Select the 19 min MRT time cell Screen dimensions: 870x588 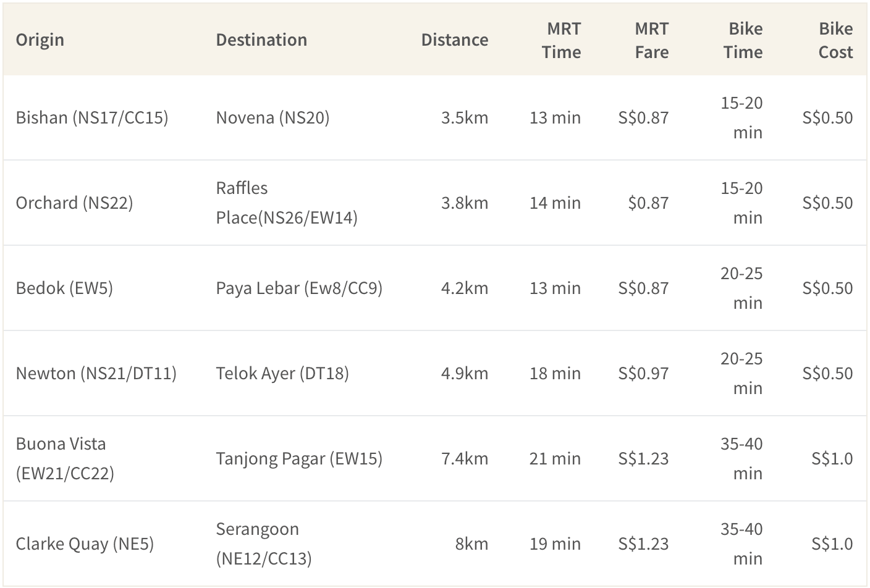point(555,544)
